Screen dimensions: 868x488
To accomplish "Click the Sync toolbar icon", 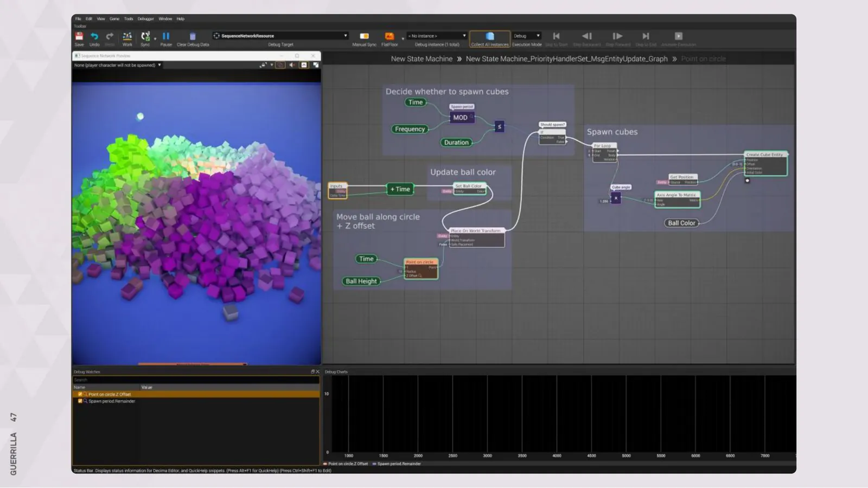I will pyautogui.click(x=145, y=36).
